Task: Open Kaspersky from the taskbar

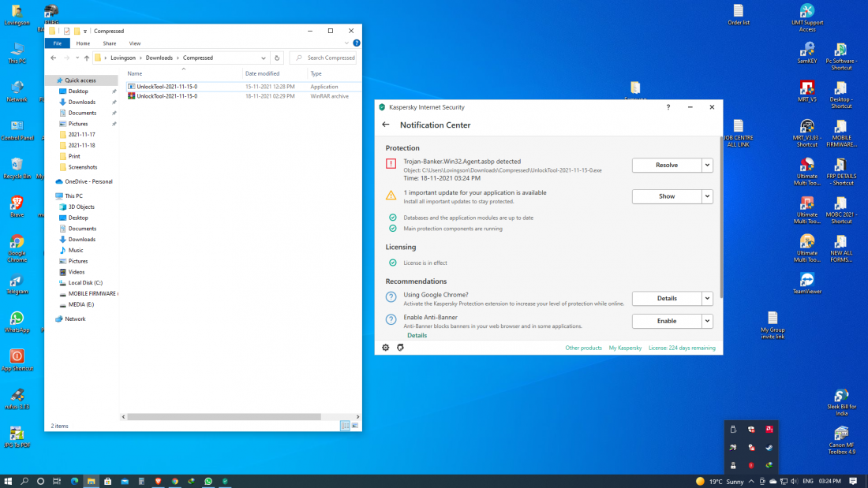Action: (x=225, y=482)
